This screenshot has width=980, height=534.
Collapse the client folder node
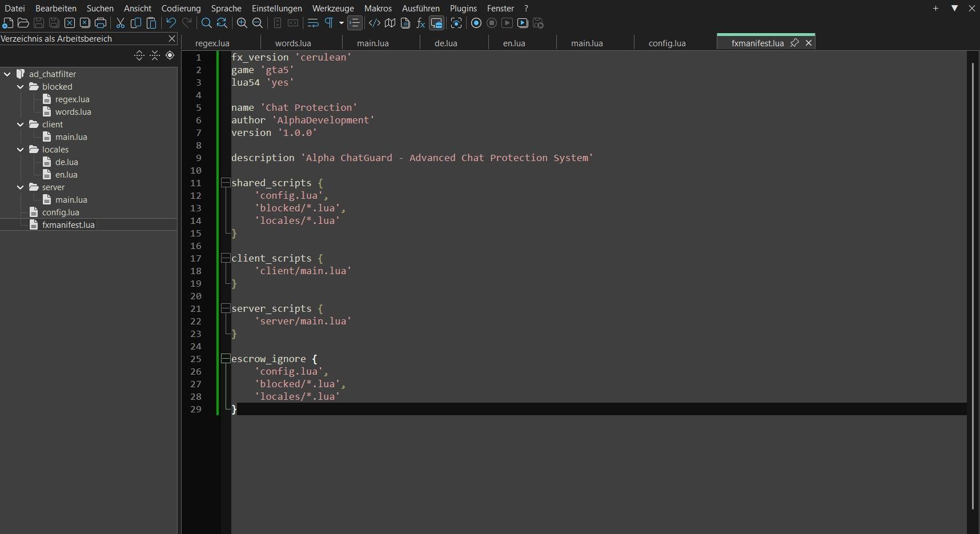pyautogui.click(x=21, y=125)
